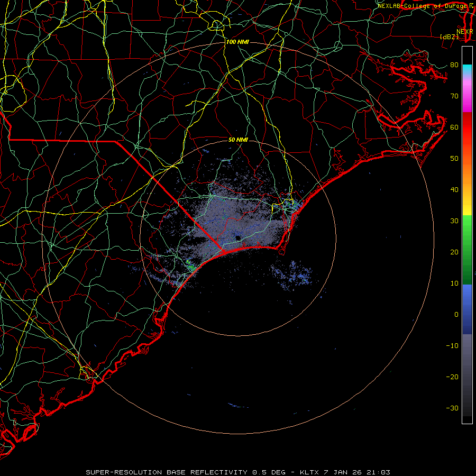
Task: Click the dark radar site dot at center
Action: (x=237, y=237)
